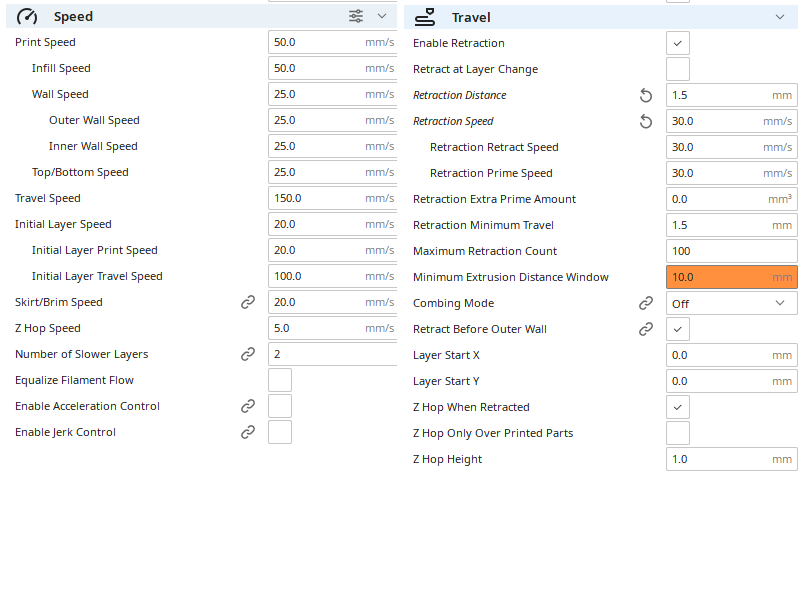800x600 pixels.
Task: Disable the Enable Retraction checkbox
Action: (x=678, y=43)
